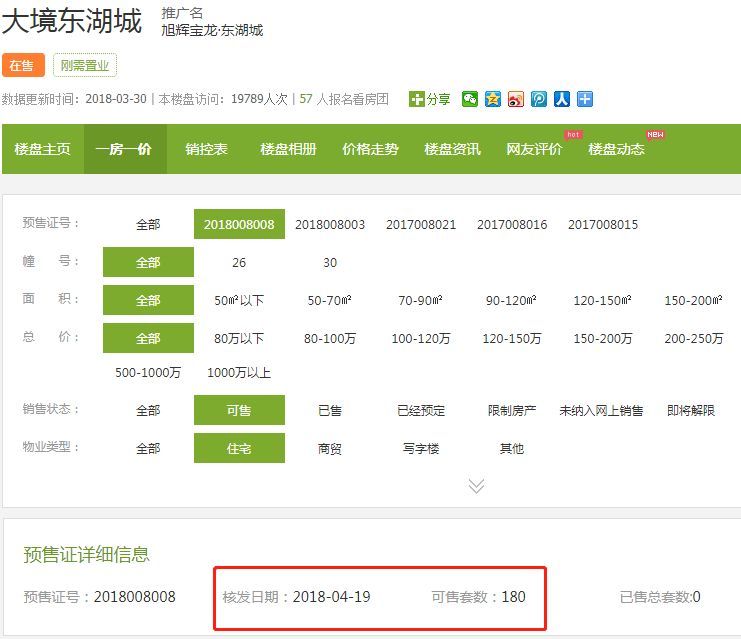This screenshot has width=741, height=639.
Task: Select 全部 in 销售状态 row
Action: (x=148, y=410)
